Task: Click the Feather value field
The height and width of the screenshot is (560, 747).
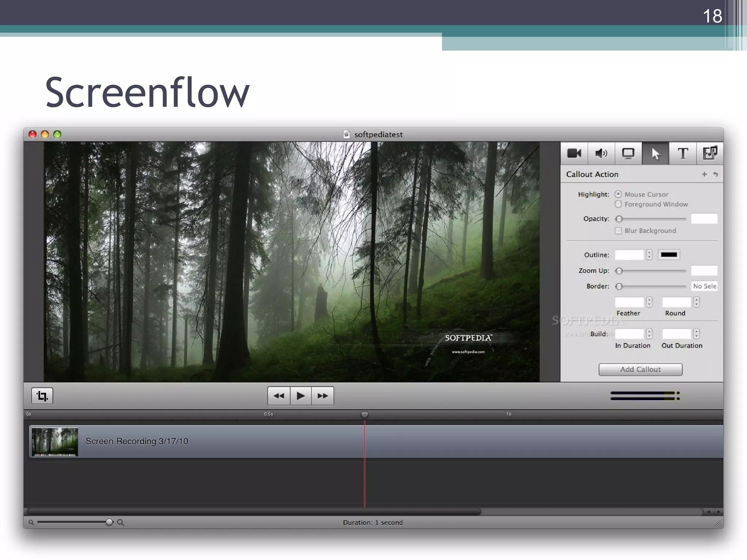Action: (x=629, y=302)
